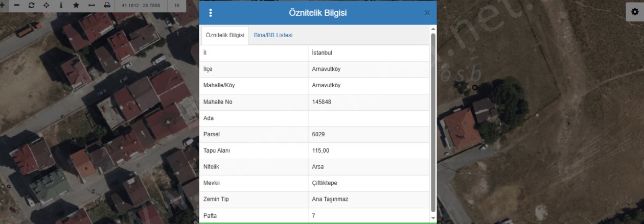Screen dimensions: 644x224
Task: Open map settings gear icon
Action: pyautogui.click(x=635, y=12)
